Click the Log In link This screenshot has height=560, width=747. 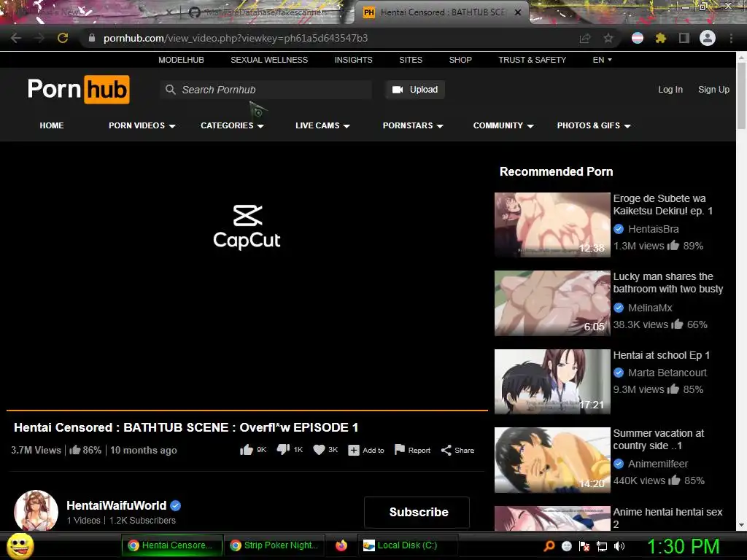(x=670, y=90)
